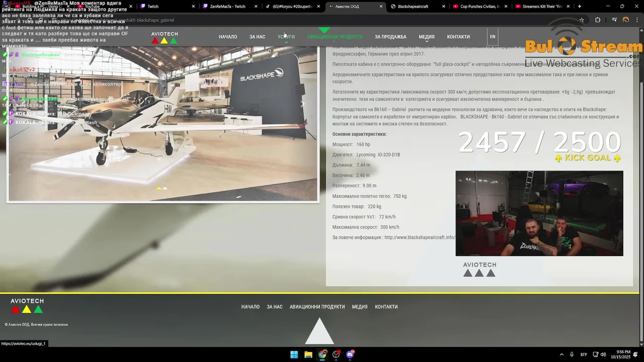Select the Максимална скорост: 300 km/h line
Image resolution: width=644 pixels, height=362 pixels.
click(x=366, y=227)
